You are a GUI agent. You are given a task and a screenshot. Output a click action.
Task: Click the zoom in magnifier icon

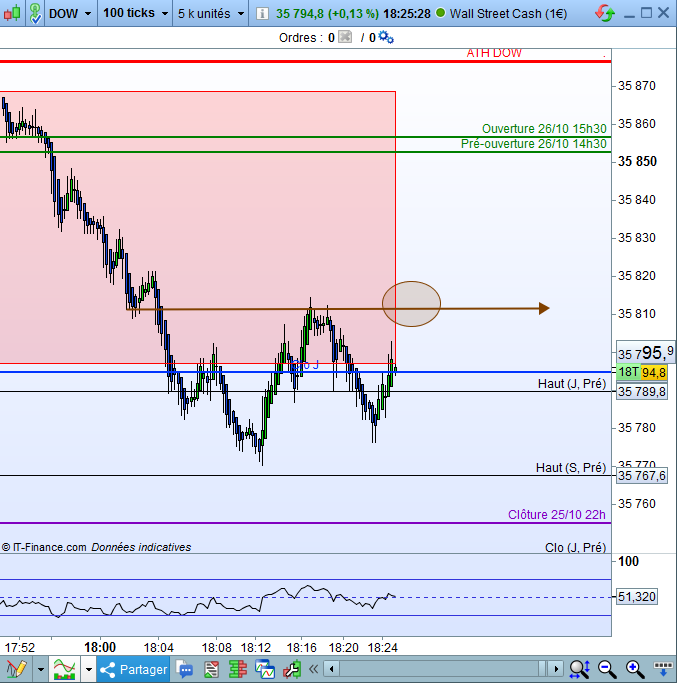[634, 669]
